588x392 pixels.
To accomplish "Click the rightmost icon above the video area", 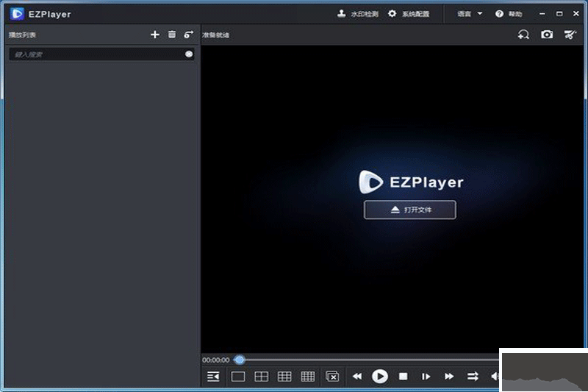I will click(570, 35).
